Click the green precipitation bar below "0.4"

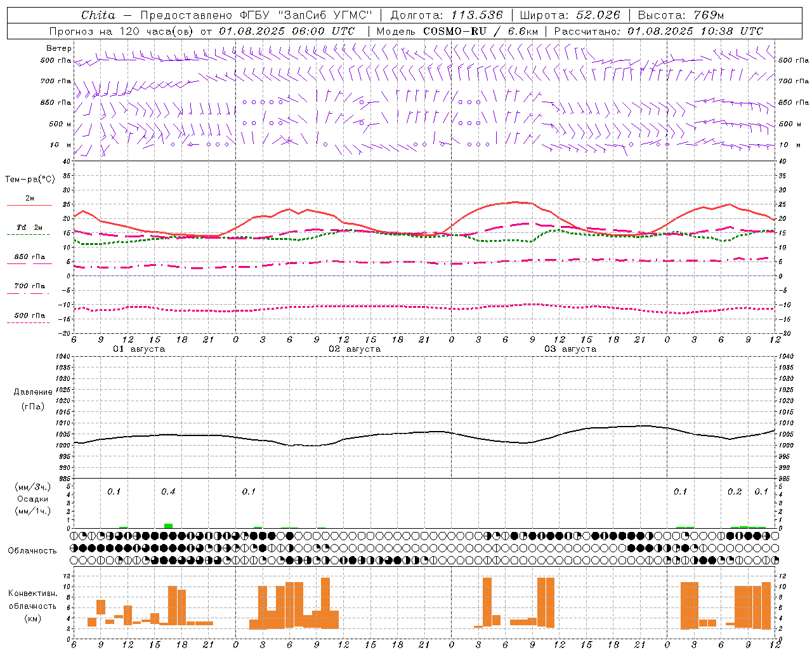point(168,526)
